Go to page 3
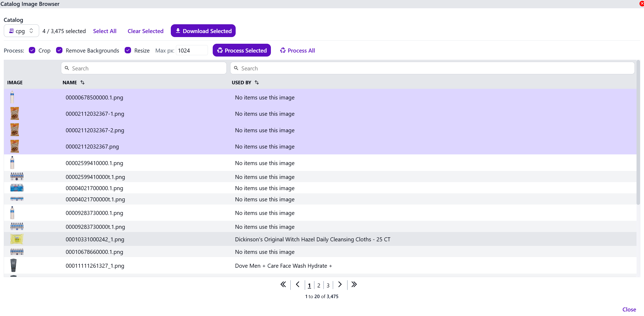Viewport: 644px width, 316px height. 328,285
